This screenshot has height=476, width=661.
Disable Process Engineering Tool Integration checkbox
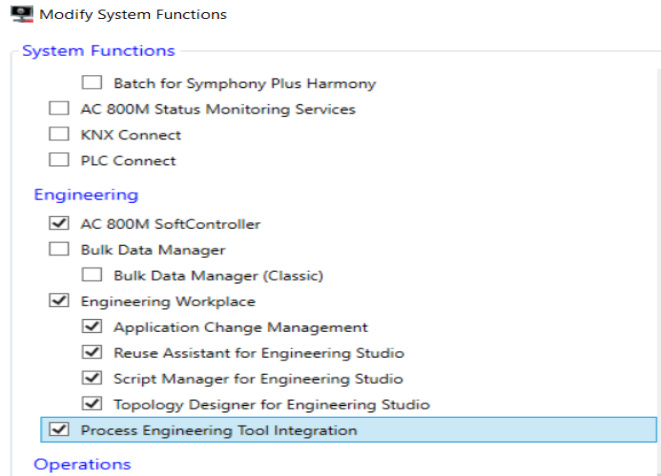[59, 431]
